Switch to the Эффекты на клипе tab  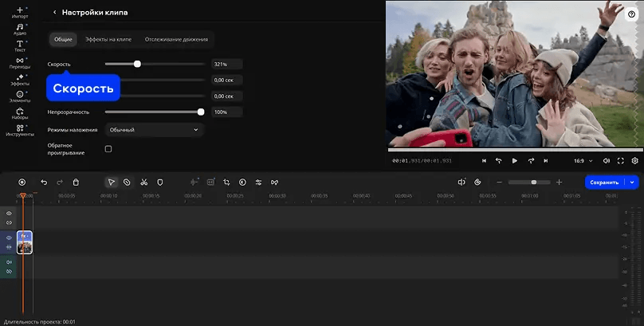[x=108, y=39]
